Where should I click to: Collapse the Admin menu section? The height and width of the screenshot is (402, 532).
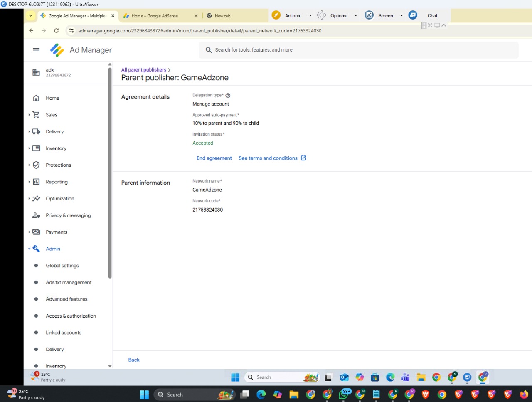pyautogui.click(x=29, y=249)
